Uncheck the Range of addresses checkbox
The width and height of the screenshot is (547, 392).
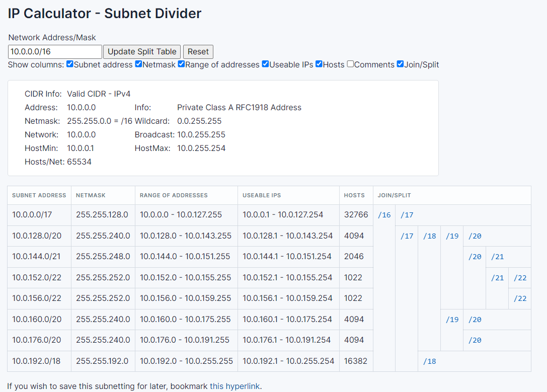(x=181, y=64)
